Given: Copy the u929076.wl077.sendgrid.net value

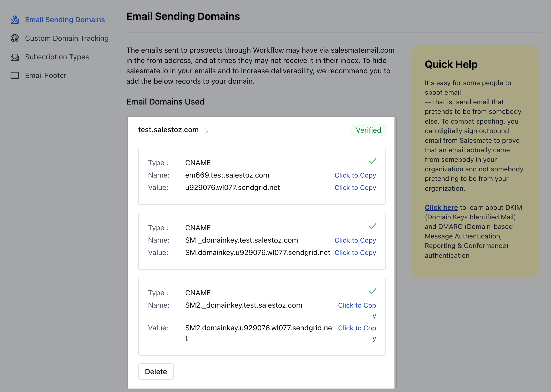Looking at the screenshot, I should coord(355,188).
